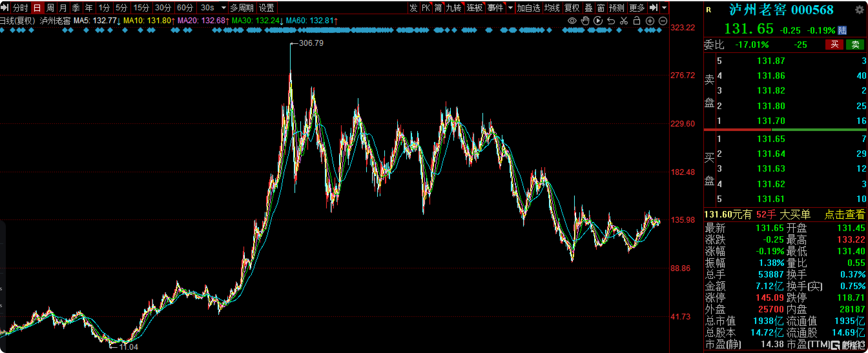
Task: Click the left collapse arrow icon
Action: (5, 7)
